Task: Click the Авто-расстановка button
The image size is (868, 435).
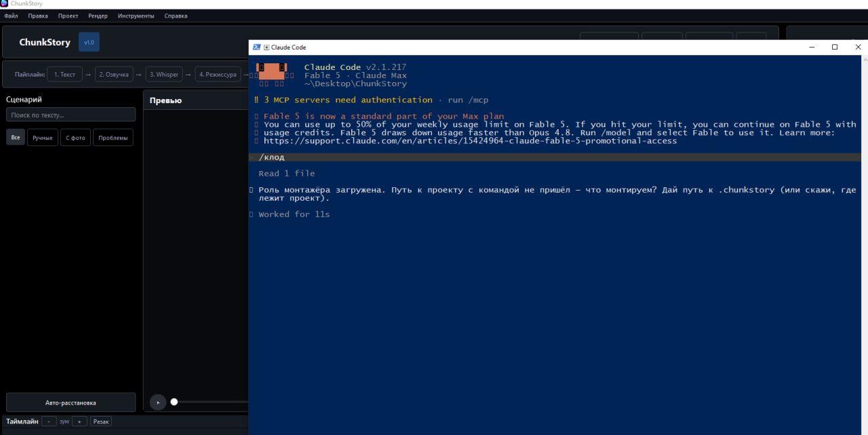Action: [71, 402]
